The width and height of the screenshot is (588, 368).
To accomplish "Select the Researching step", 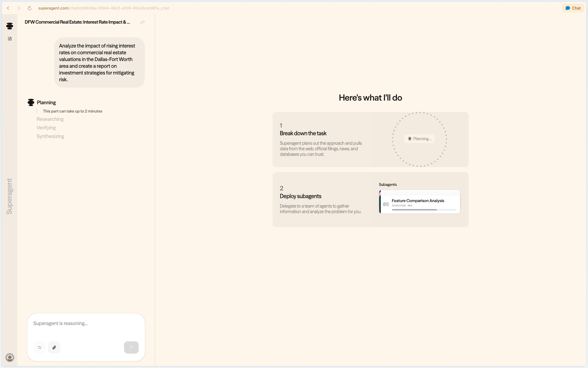I will (x=50, y=119).
